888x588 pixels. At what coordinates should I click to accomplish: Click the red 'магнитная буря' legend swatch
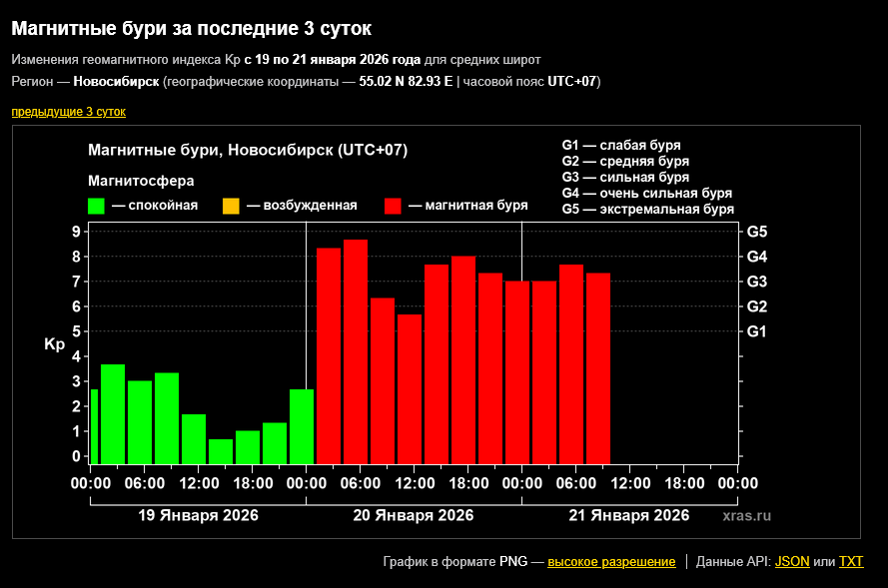393,206
